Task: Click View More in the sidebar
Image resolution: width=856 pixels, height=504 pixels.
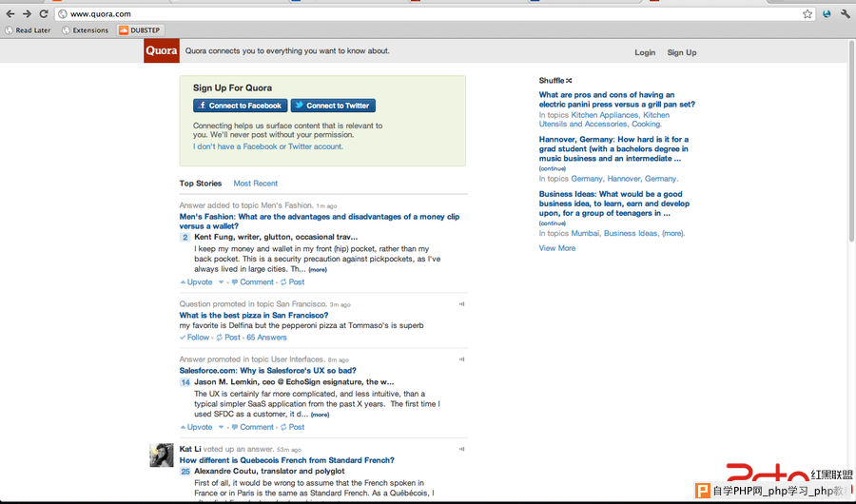Action: tap(556, 248)
